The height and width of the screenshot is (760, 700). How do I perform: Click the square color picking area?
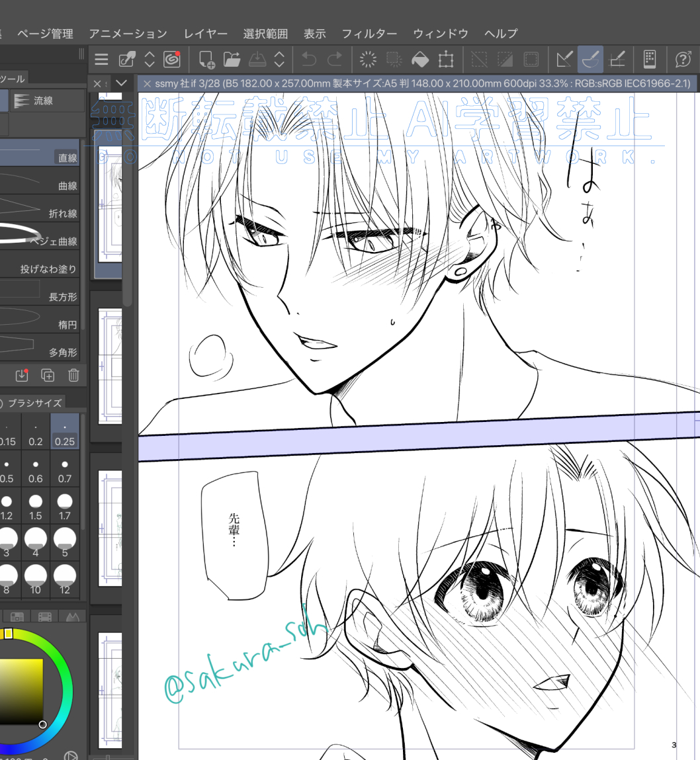click(21, 692)
